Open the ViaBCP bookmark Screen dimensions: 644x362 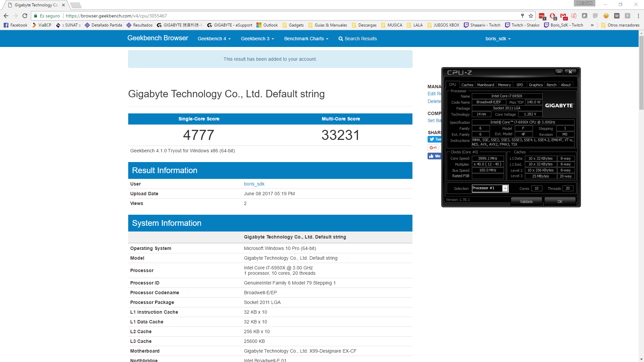(x=42, y=25)
